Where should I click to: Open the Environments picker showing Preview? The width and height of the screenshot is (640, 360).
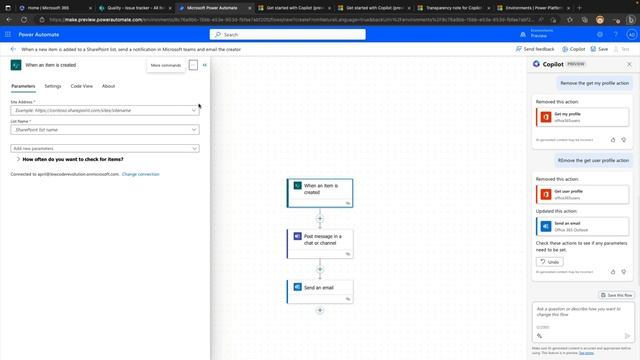pos(538,33)
